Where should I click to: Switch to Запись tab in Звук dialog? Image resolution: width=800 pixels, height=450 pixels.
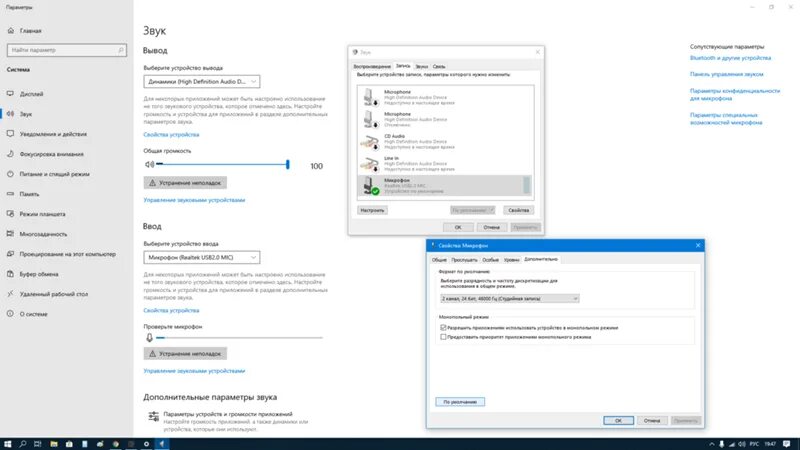coord(403,66)
